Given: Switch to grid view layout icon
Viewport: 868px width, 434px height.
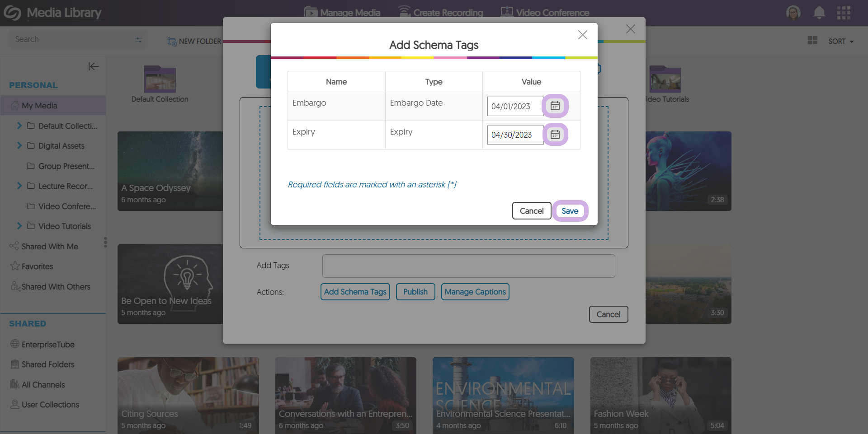Looking at the screenshot, I should pyautogui.click(x=812, y=41).
